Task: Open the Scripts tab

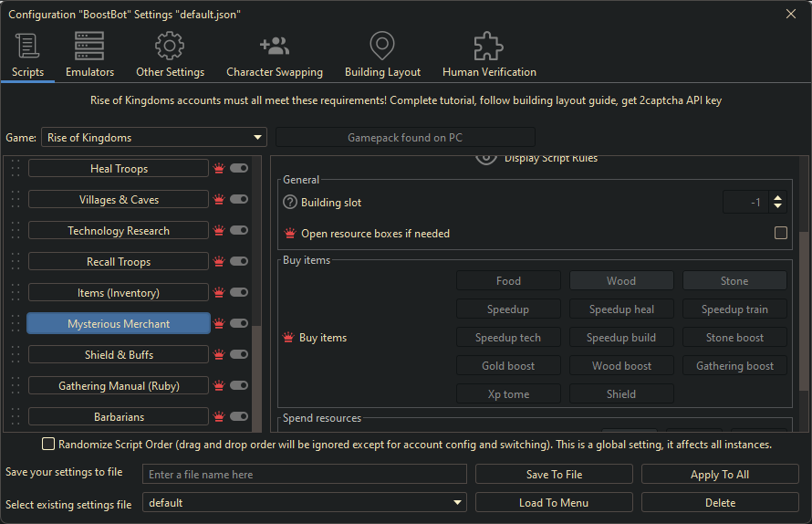Action: click(27, 56)
